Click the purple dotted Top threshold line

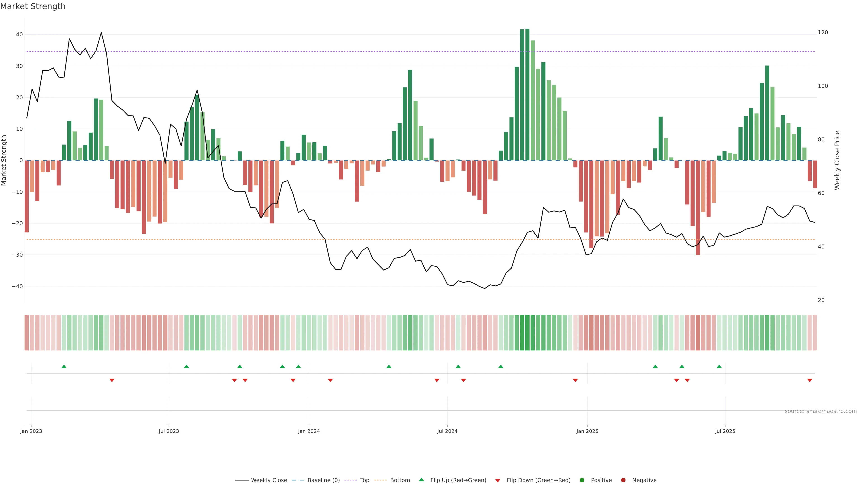click(337, 52)
